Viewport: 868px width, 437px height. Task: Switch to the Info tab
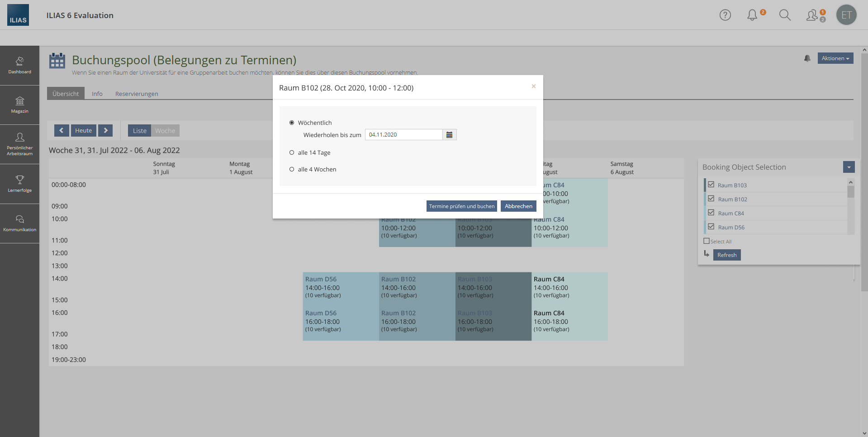[97, 94]
